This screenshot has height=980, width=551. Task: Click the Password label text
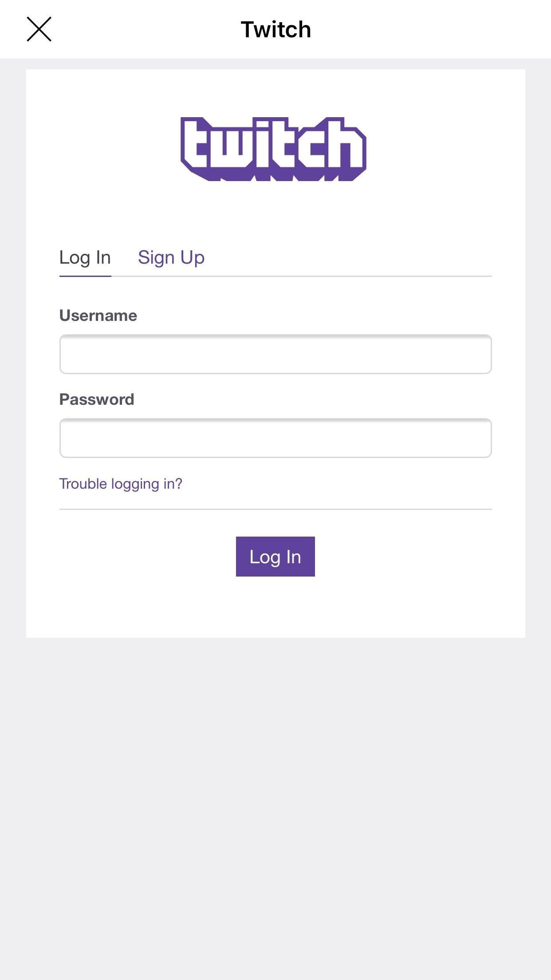(97, 399)
